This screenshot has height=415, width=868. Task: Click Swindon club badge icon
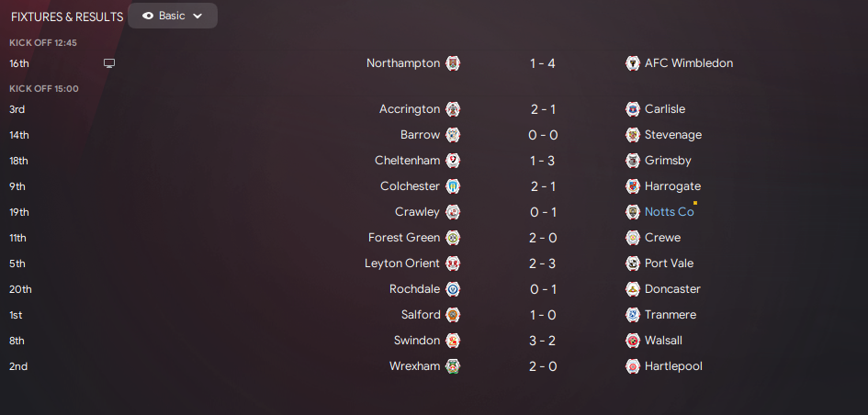point(453,341)
